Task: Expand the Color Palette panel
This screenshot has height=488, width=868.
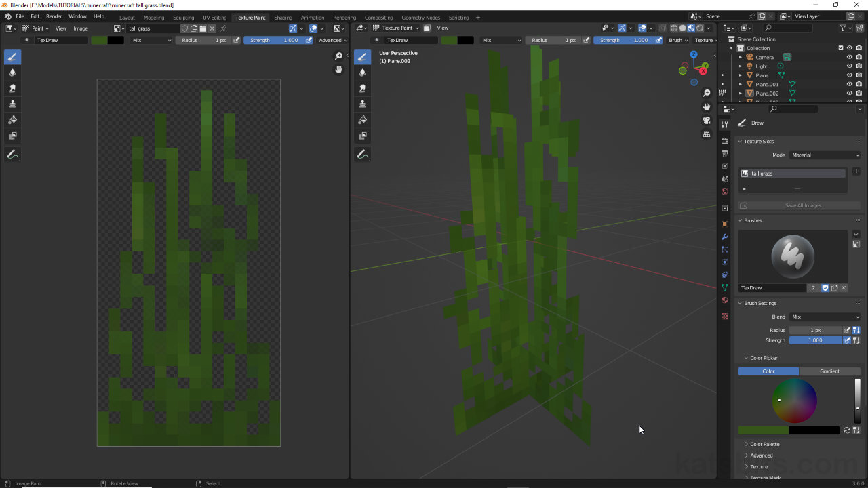Action: (747, 444)
